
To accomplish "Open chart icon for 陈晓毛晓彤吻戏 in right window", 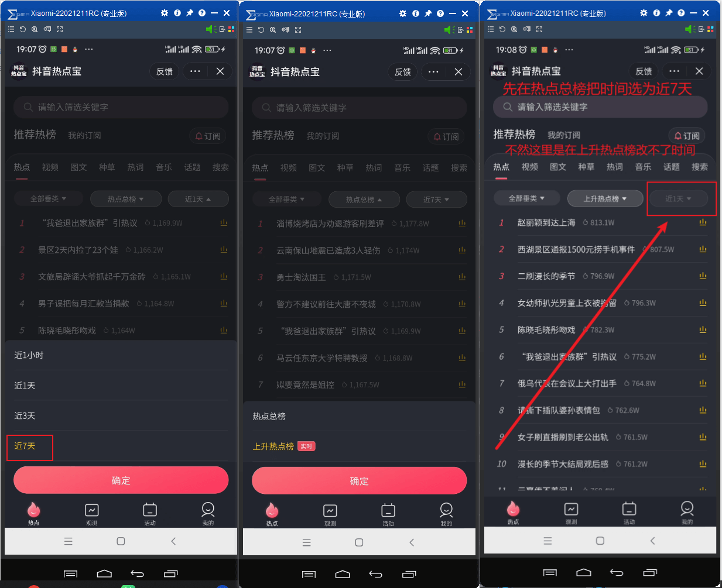I will tap(703, 329).
